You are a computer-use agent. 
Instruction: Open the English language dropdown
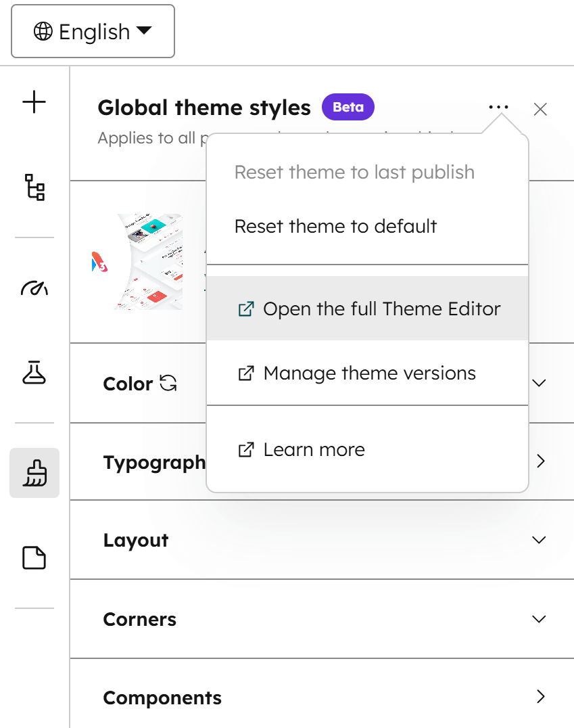93,30
